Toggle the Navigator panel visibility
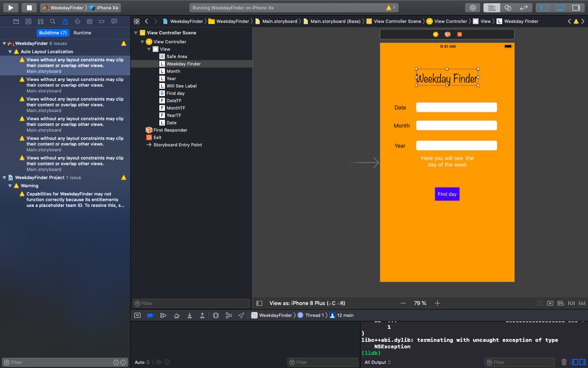The height and width of the screenshot is (368, 588). [544, 8]
